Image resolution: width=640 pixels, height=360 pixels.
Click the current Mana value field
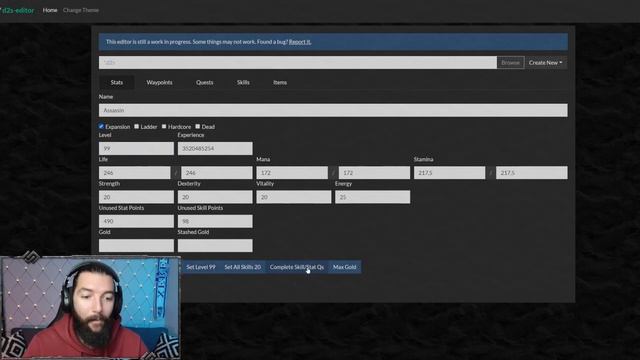(x=292, y=173)
